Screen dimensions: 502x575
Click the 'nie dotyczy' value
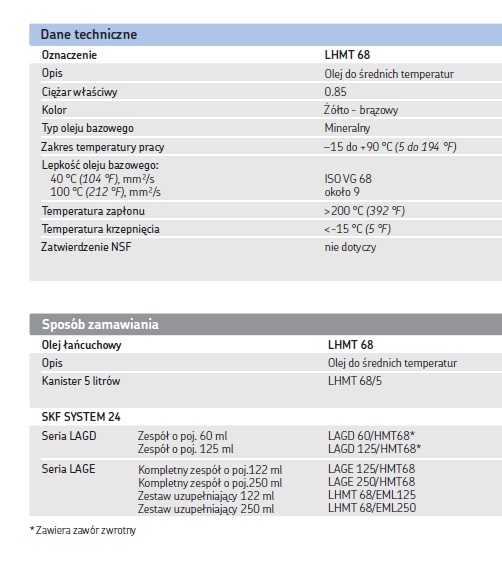(350, 247)
